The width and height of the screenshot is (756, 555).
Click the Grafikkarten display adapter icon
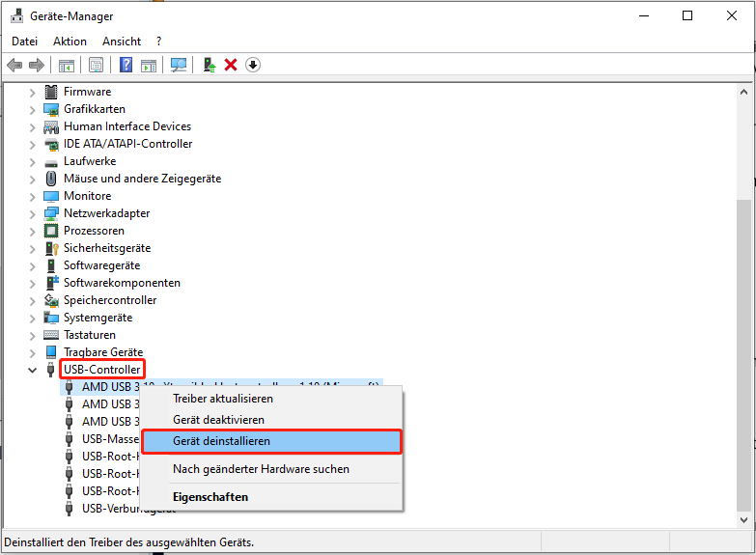point(51,109)
